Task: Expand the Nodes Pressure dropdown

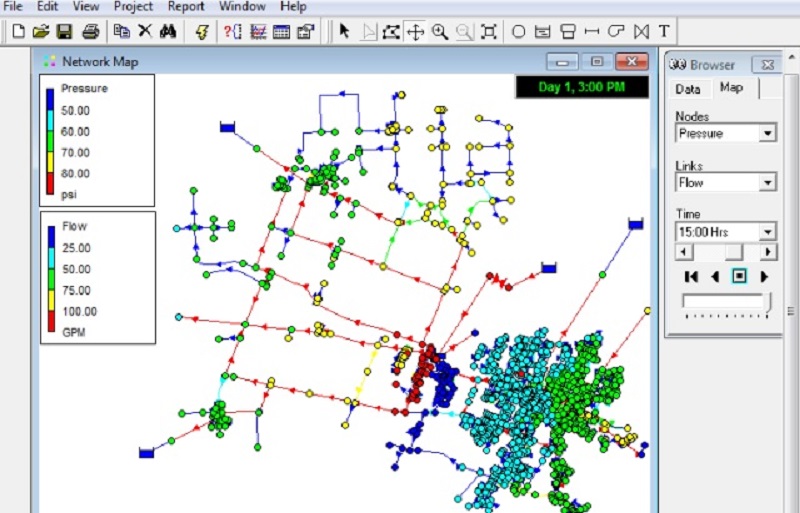Action: pos(767,133)
